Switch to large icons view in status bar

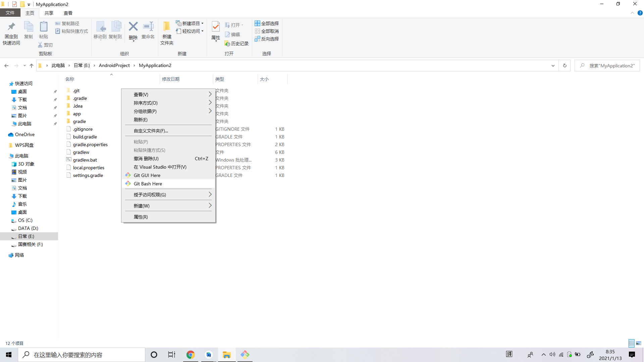point(638,343)
